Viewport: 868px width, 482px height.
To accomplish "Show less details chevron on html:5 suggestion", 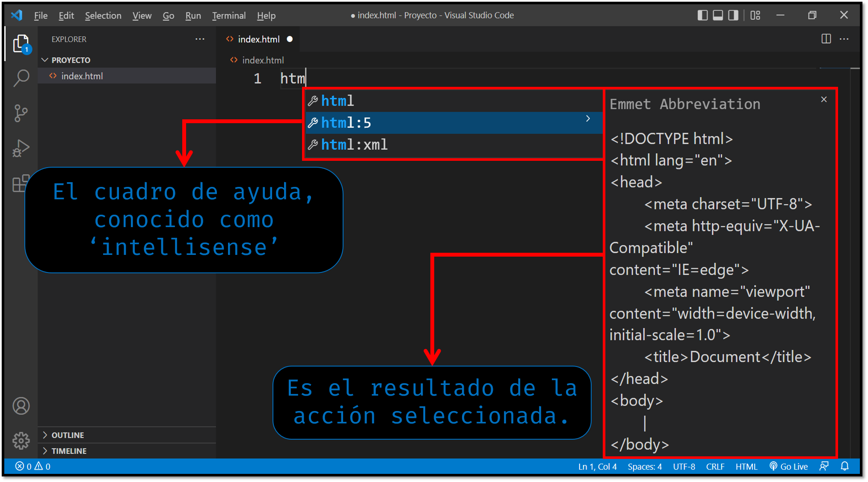I will [x=588, y=118].
